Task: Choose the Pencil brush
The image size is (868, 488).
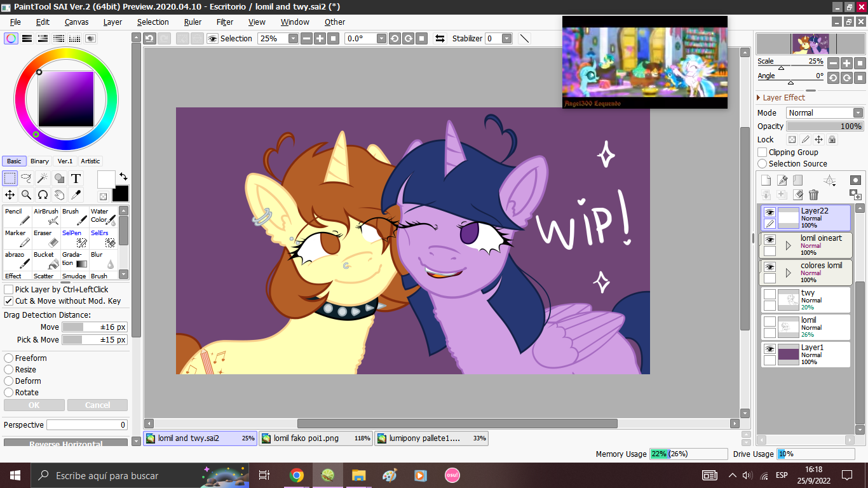Action: tap(17, 216)
